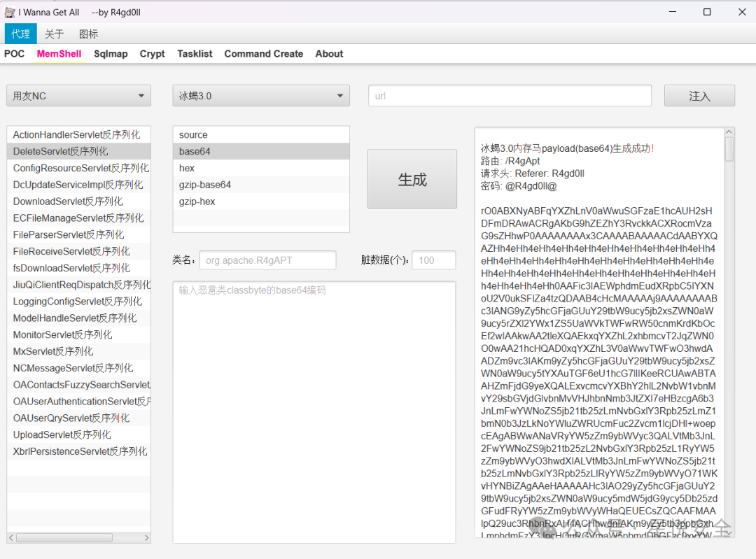The image size is (756, 559).
Task: Expand the 冰蝎3.0 shell type dropdown
Action: pyautogui.click(x=261, y=96)
